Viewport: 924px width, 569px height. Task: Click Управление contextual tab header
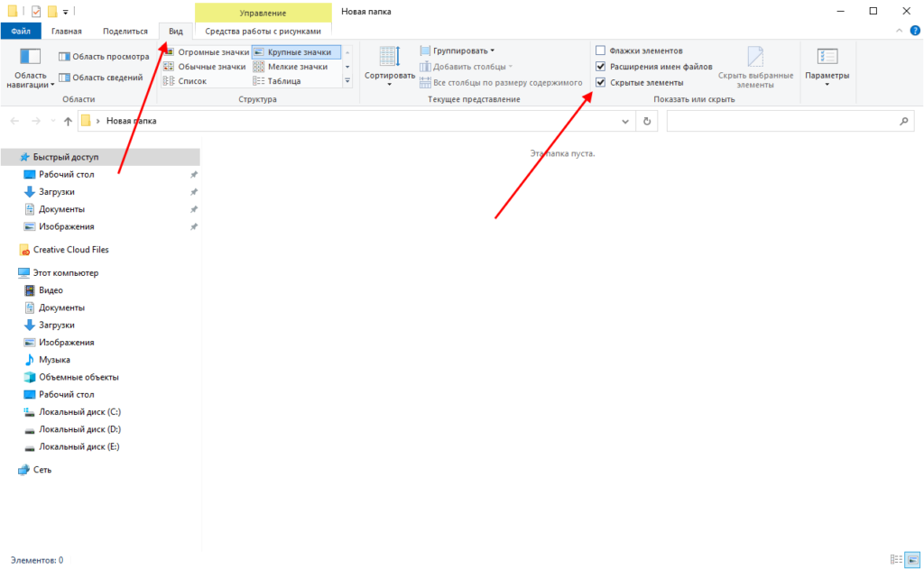263,13
